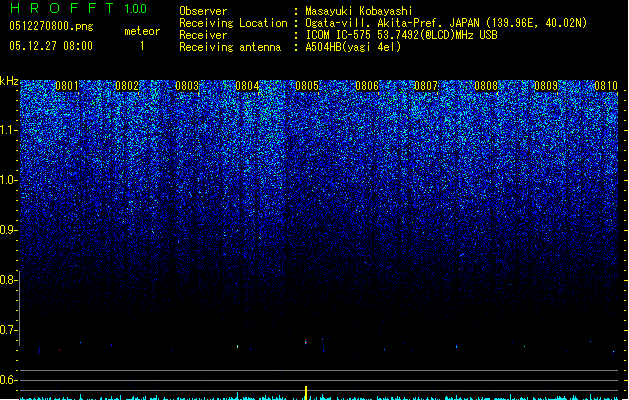Click the 'Receiver' field label

(x=203, y=35)
